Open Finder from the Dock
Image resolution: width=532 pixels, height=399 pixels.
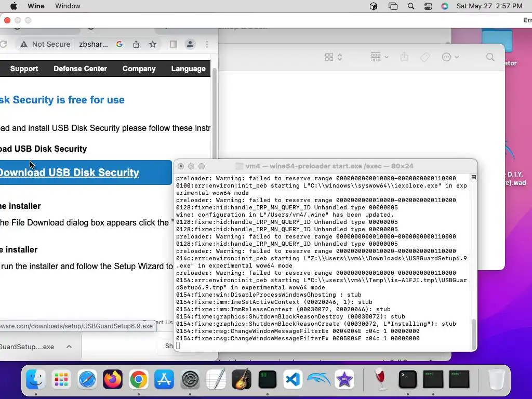[36, 379]
